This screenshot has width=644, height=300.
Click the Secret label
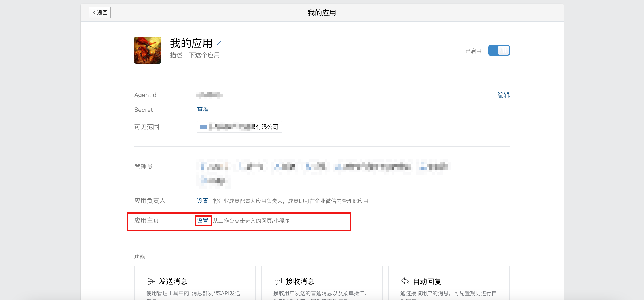click(x=143, y=110)
